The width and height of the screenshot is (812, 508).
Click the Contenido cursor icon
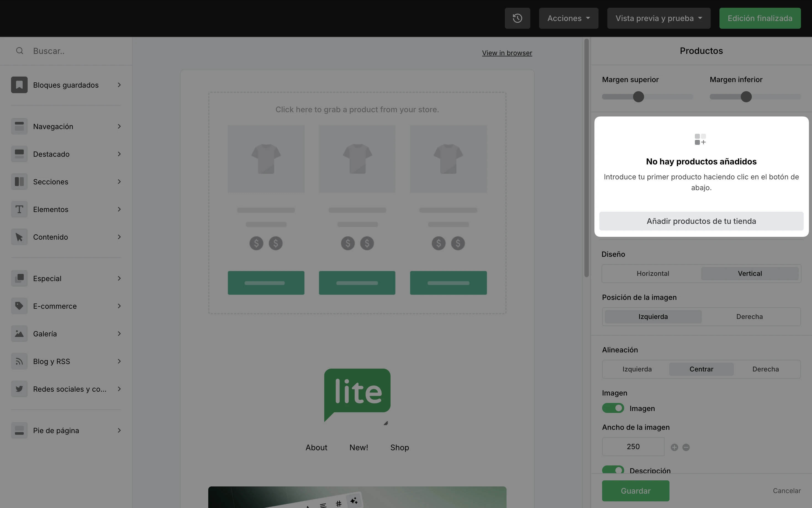pos(19,237)
